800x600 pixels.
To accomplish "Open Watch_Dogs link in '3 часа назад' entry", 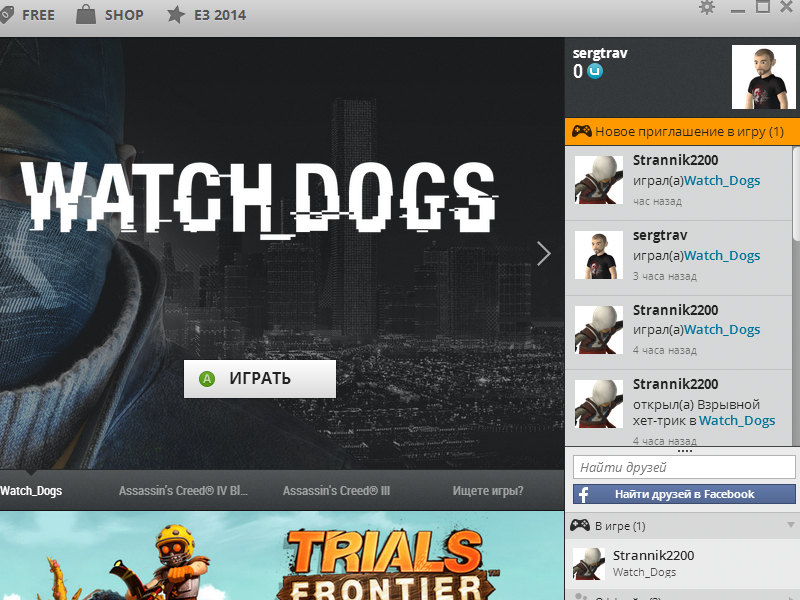I will click(x=722, y=256).
